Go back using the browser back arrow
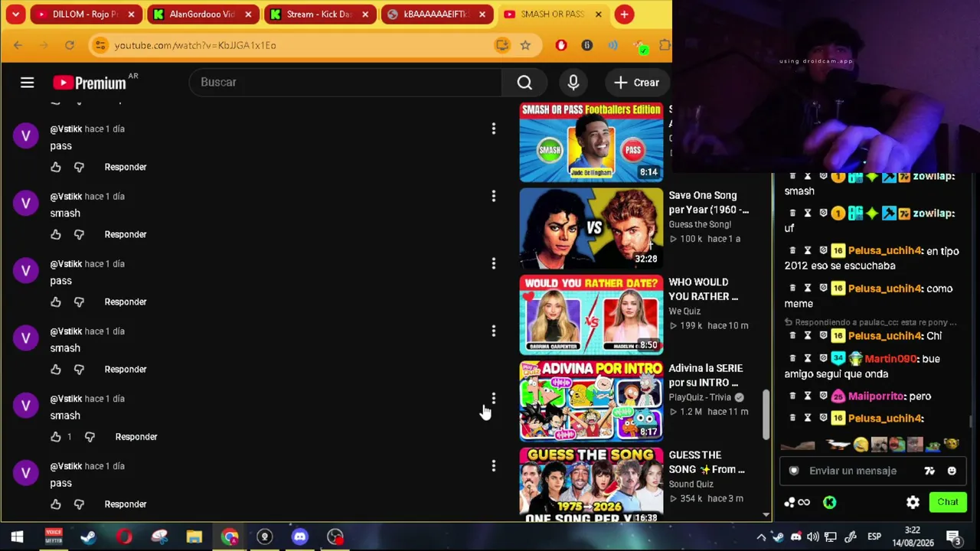 click(x=18, y=45)
